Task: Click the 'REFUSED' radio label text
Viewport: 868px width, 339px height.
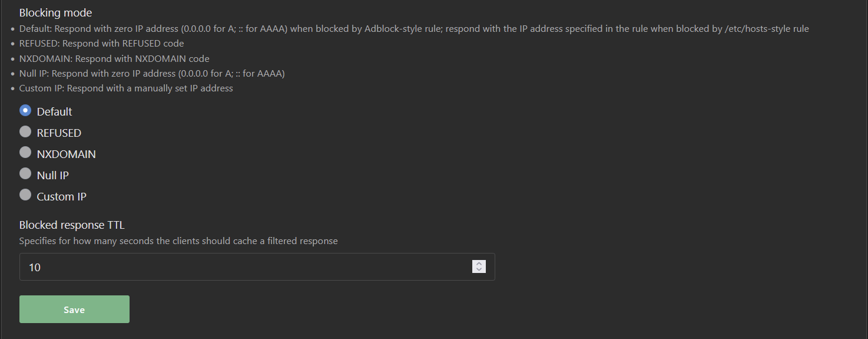Action: point(59,133)
